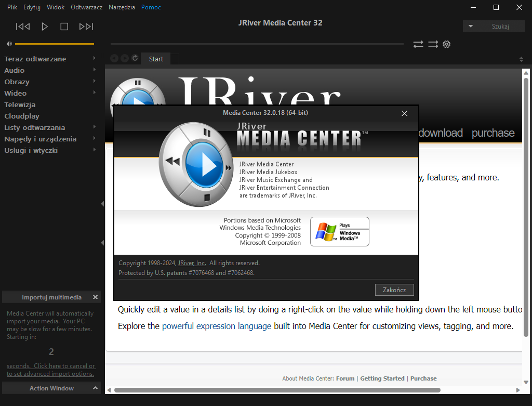
Task: Open the purchase link in the header
Action: tap(493, 133)
